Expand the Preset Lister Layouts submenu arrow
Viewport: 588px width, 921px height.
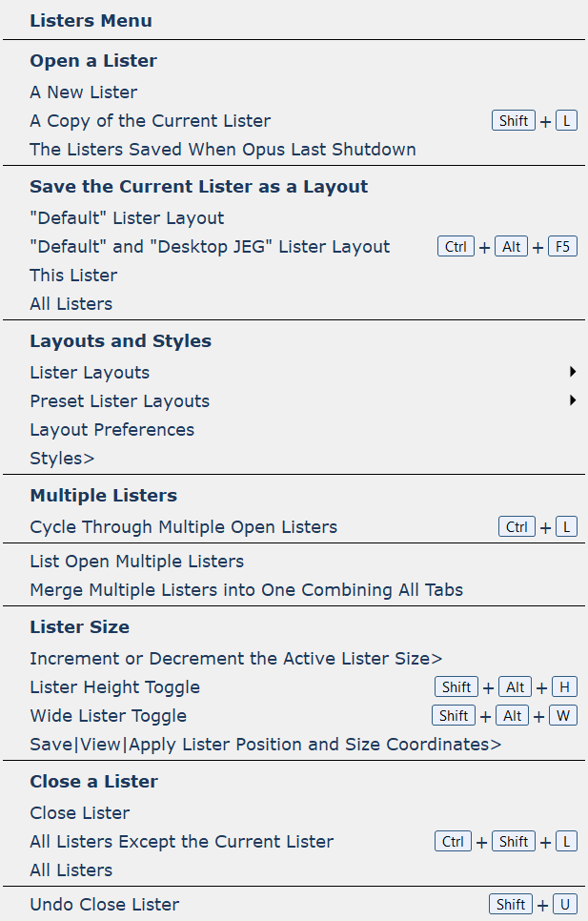(x=573, y=400)
